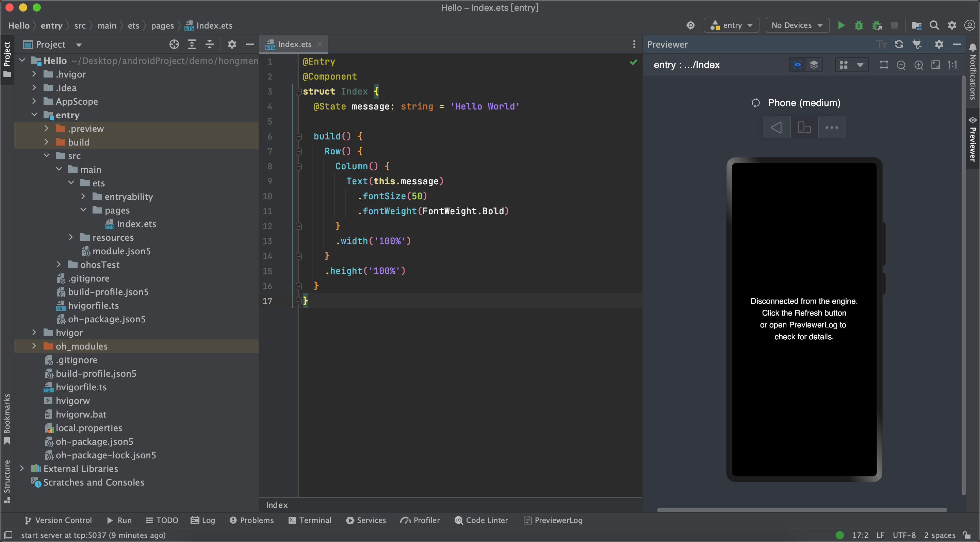Toggle the Project tool window side tab

[x=7, y=59]
